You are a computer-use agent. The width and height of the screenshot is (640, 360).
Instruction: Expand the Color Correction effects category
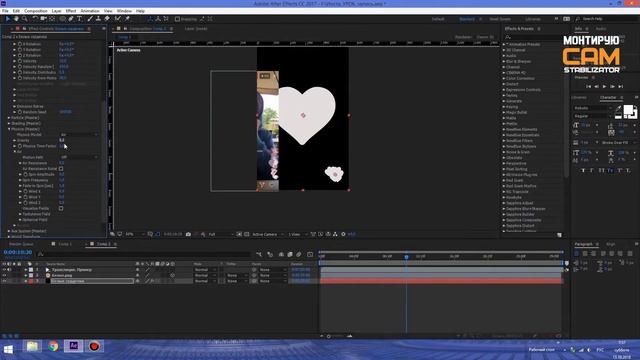click(504, 78)
